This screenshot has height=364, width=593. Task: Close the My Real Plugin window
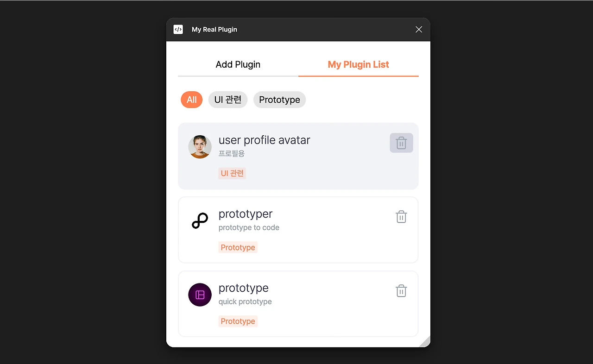[419, 29]
